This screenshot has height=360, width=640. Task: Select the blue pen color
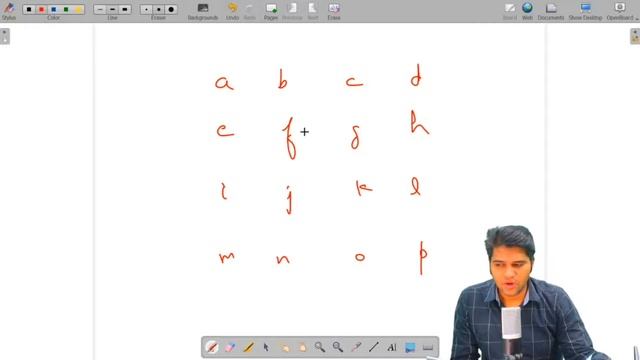[53, 9]
